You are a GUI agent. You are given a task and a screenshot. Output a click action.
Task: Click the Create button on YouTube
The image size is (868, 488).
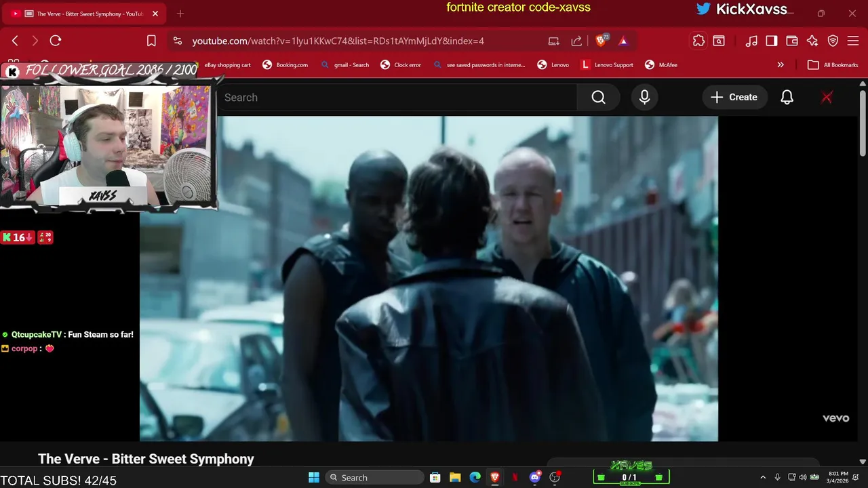[x=734, y=98]
